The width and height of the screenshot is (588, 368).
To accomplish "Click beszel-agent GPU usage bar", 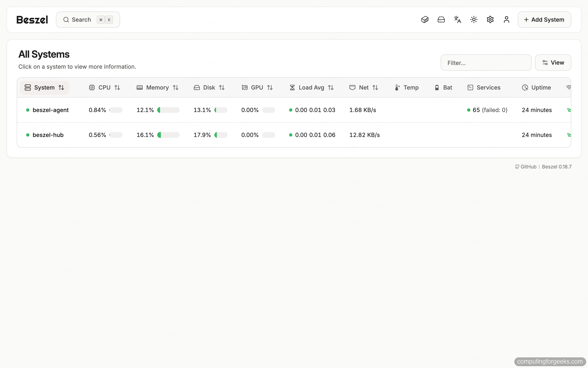I will click(x=268, y=110).
